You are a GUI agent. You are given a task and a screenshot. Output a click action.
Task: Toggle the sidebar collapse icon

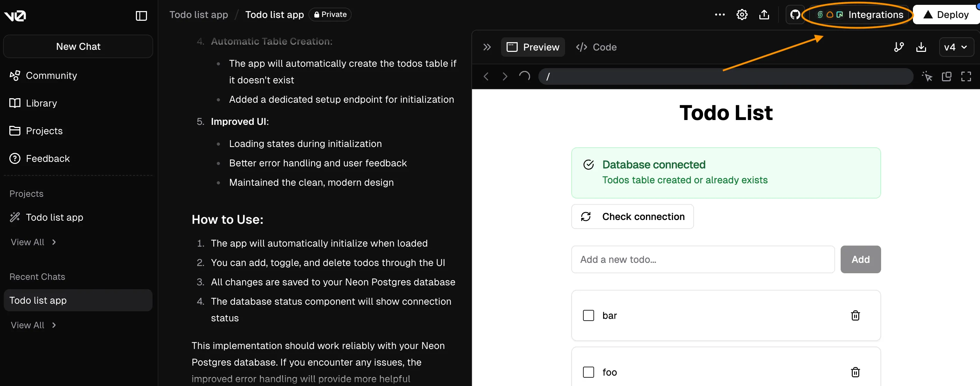pyautogui.click(x=141, y=16)
